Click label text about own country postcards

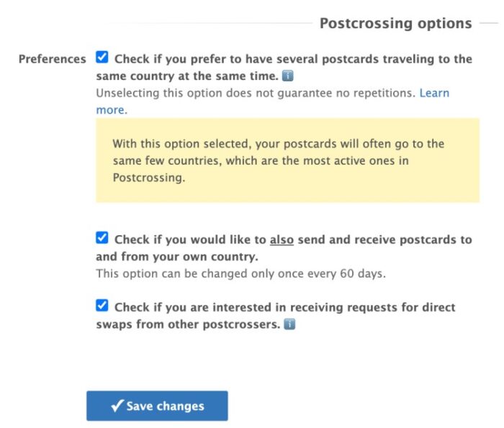coord(284,248)
